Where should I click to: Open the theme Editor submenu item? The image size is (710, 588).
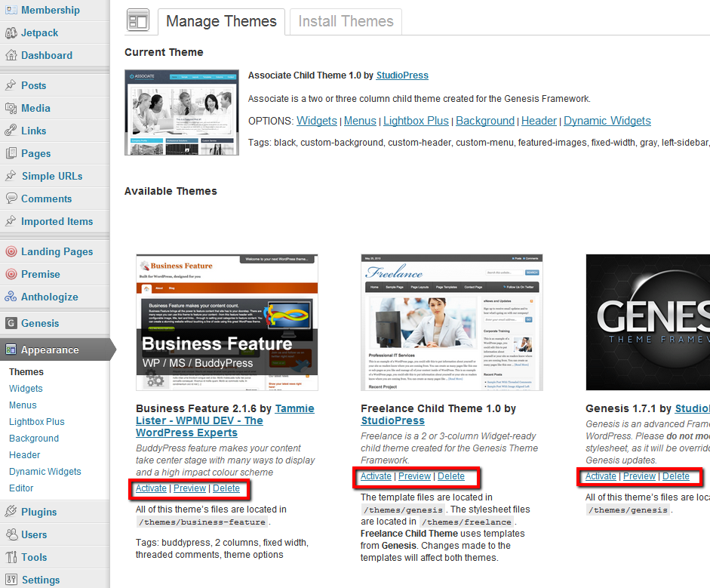(21, 488)
